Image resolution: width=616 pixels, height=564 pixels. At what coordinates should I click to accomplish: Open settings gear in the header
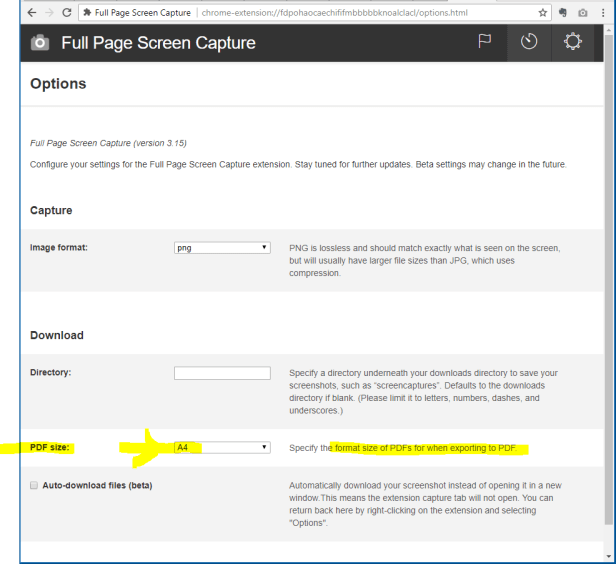[x=573, y=42]
